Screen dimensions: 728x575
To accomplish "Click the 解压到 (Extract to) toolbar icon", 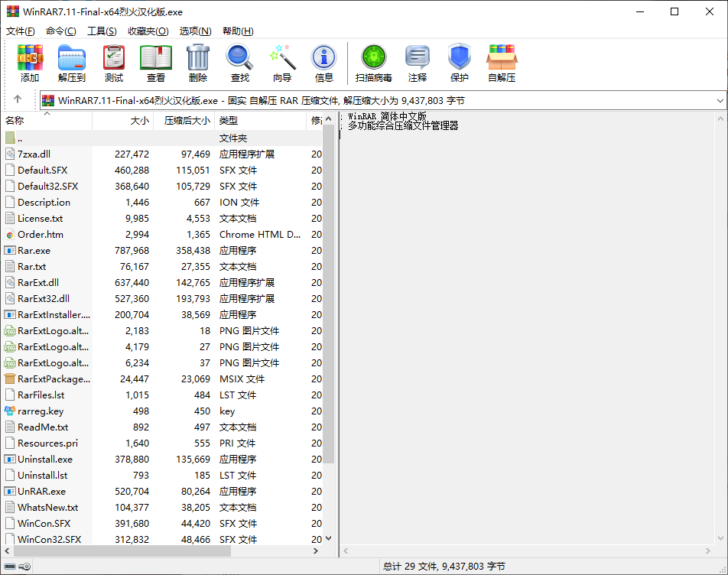I will pos(72,63).
